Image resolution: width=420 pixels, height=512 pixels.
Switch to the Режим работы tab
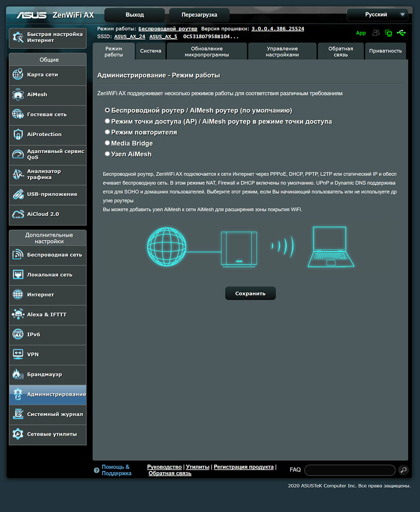pos(114,51)
